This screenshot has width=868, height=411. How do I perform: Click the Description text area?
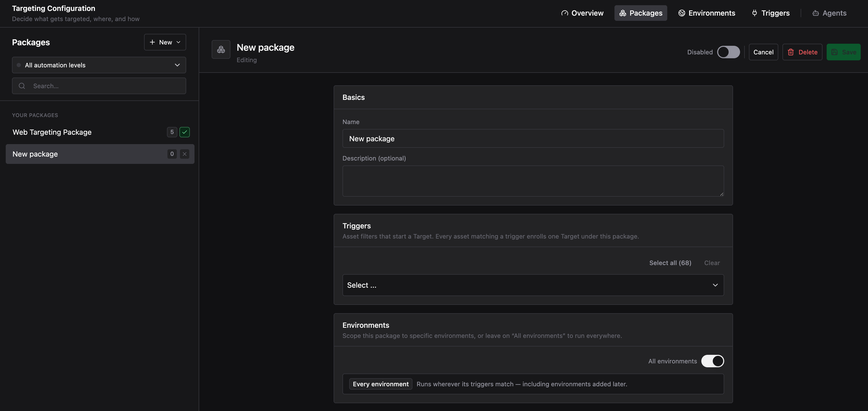[x=533, y=181]
